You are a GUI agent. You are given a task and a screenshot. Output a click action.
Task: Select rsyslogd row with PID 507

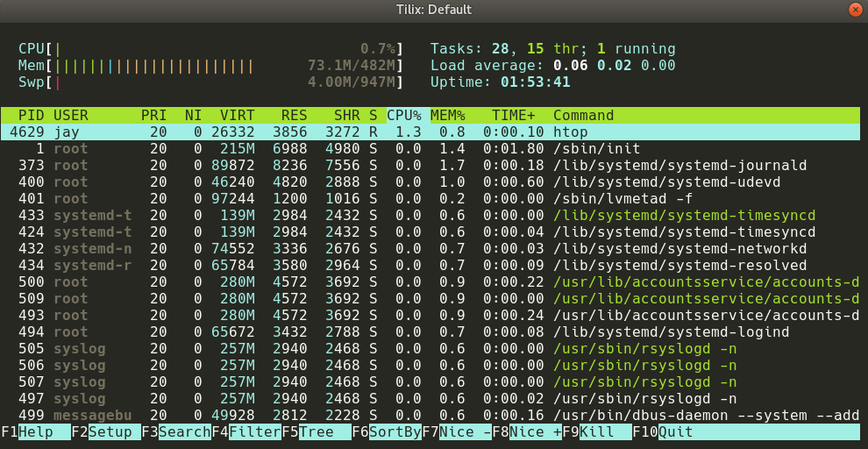pyautogui.click(x=430, y=382)
